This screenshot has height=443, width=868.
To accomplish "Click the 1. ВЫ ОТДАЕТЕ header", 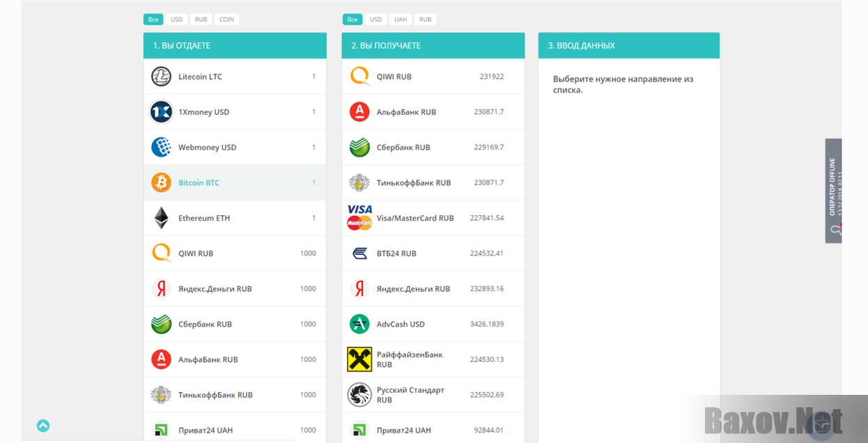I will (235, 45).
